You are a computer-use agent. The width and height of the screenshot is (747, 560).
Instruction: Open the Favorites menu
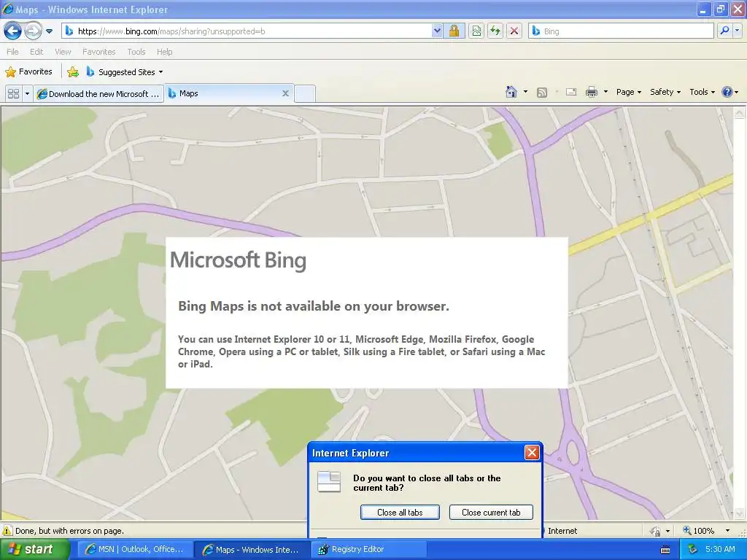tap(98, 52)
